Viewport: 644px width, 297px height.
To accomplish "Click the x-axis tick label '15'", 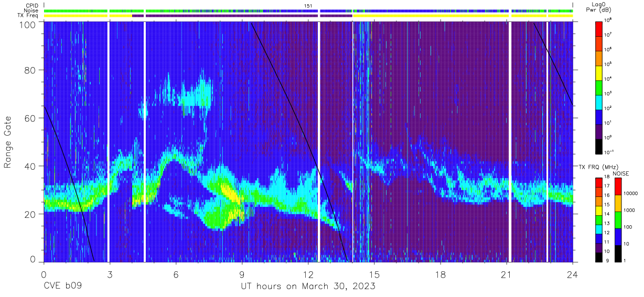I will coord(374,273).
